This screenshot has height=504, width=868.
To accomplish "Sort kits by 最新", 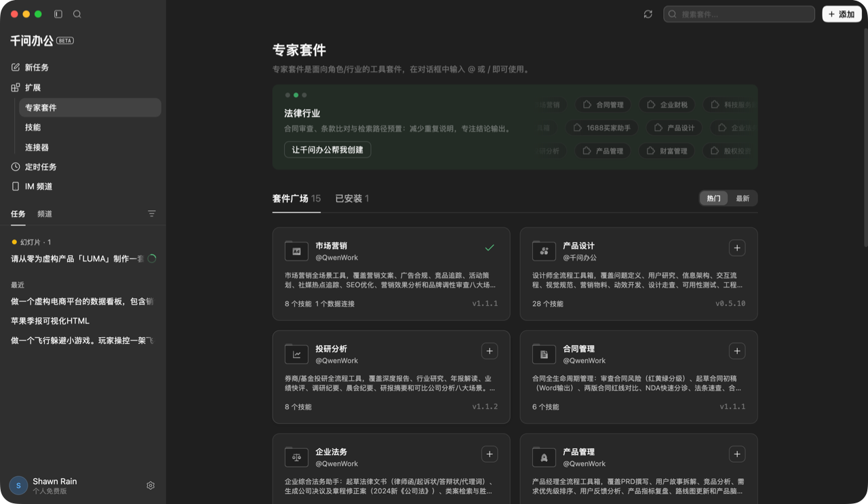I will 743,199.
